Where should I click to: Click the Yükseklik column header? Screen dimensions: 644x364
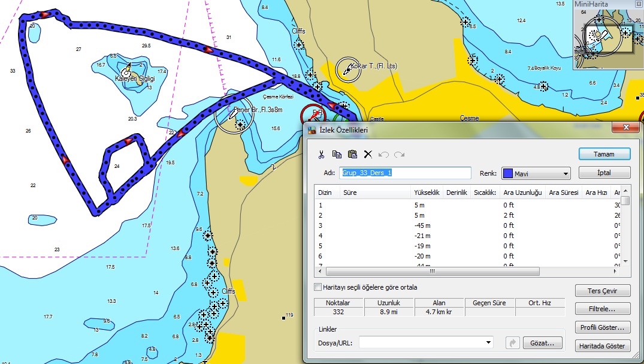427,192
